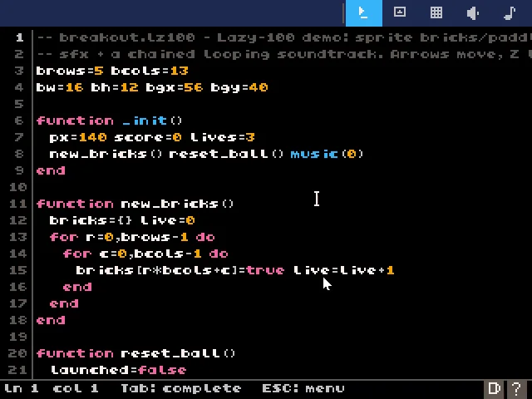532x399 pixels.
Task: Click the "for c=0,bcols-1 do" line
Action: pos(145,254)
